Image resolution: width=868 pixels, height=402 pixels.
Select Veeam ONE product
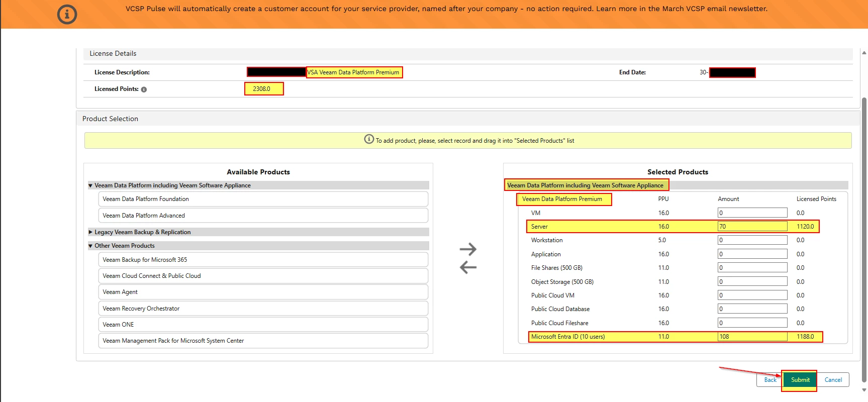tap(263, 325)
